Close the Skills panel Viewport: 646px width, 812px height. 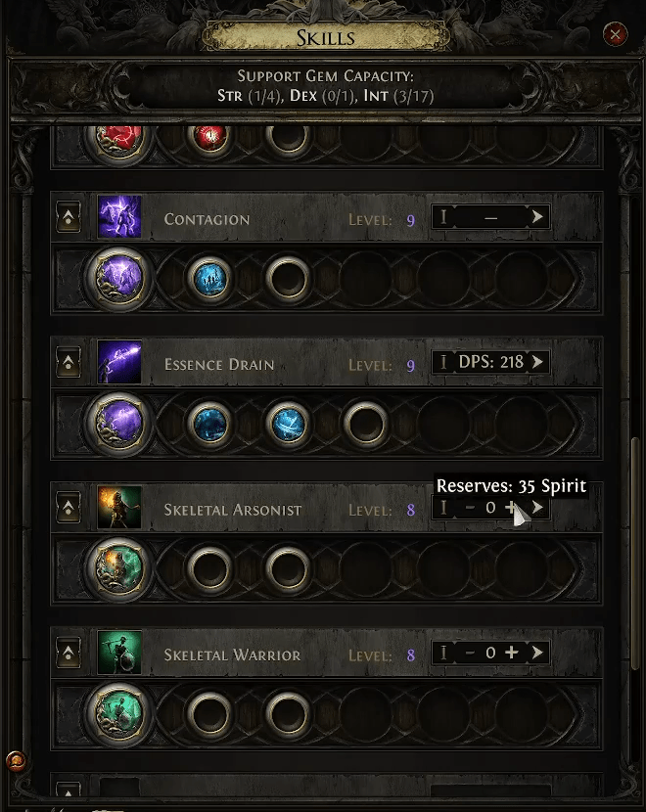click(615, 35)
